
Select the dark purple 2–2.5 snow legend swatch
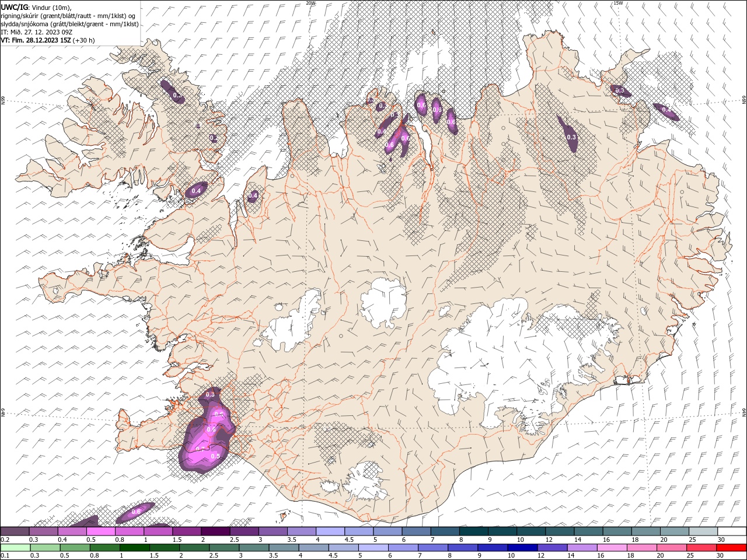215,531
